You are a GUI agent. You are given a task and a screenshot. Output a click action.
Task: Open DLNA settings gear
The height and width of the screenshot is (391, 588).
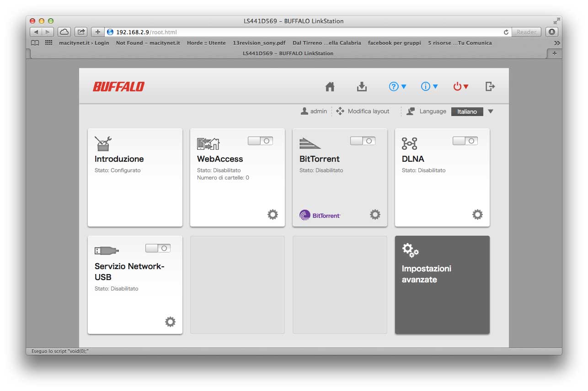477,214
